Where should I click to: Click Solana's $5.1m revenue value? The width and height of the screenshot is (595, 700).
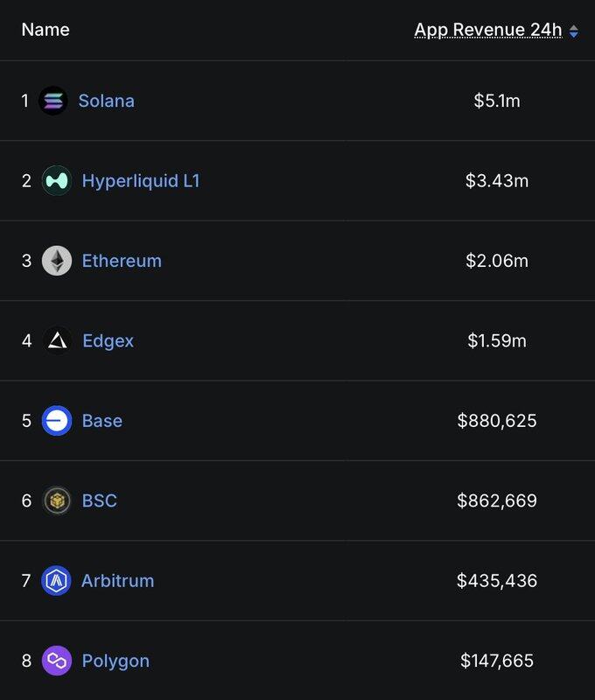(x=496, y=101)
